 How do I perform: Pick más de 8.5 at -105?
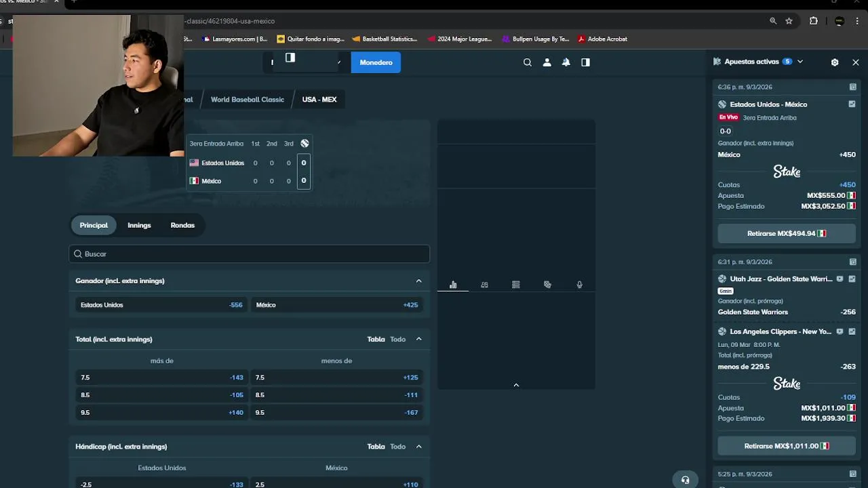(x=161, y=395)
